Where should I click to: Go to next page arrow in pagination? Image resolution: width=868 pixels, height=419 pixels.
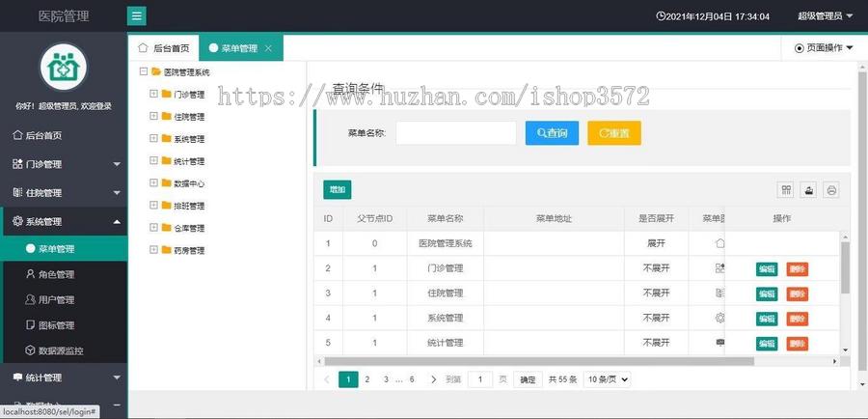(x=433, y=379)
